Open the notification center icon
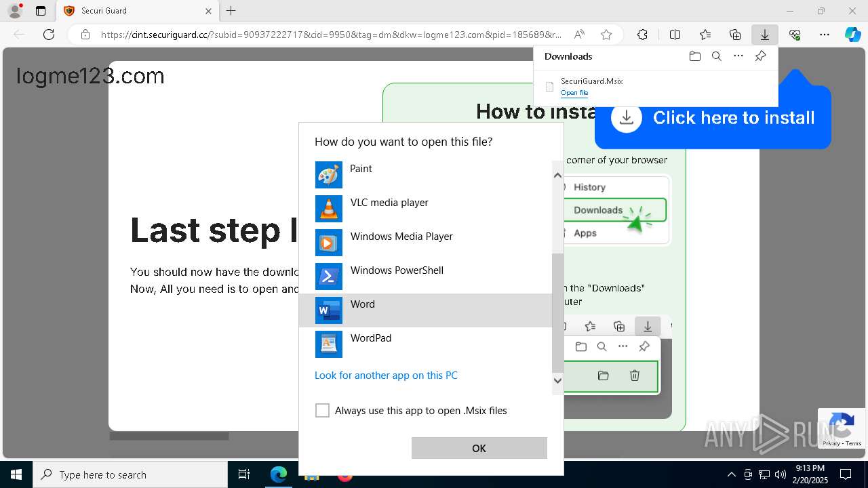Image resolution: width=868 pixels, height=488 pixels. (846, 474)
